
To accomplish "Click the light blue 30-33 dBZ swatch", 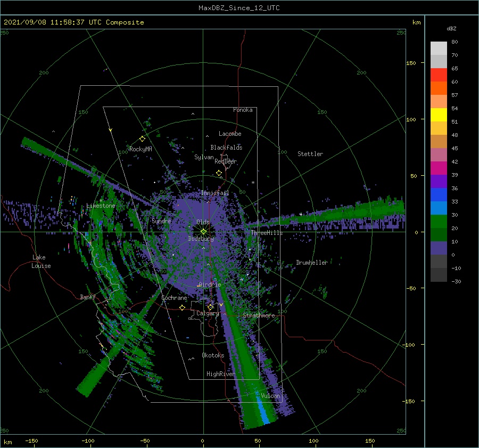I will [x=439, y=208].
